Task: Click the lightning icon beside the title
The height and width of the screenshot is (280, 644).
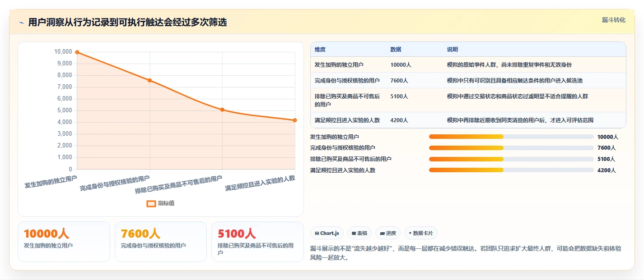Action: 21,23
